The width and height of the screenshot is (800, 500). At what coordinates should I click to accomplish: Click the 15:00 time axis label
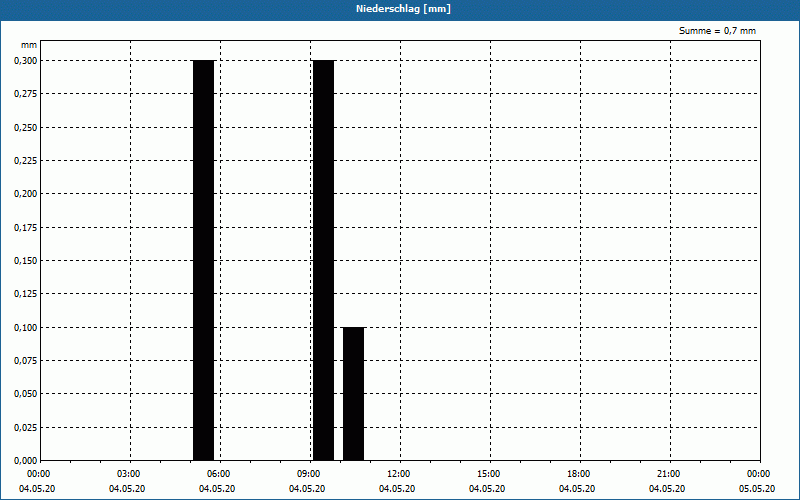click(489, 474)
